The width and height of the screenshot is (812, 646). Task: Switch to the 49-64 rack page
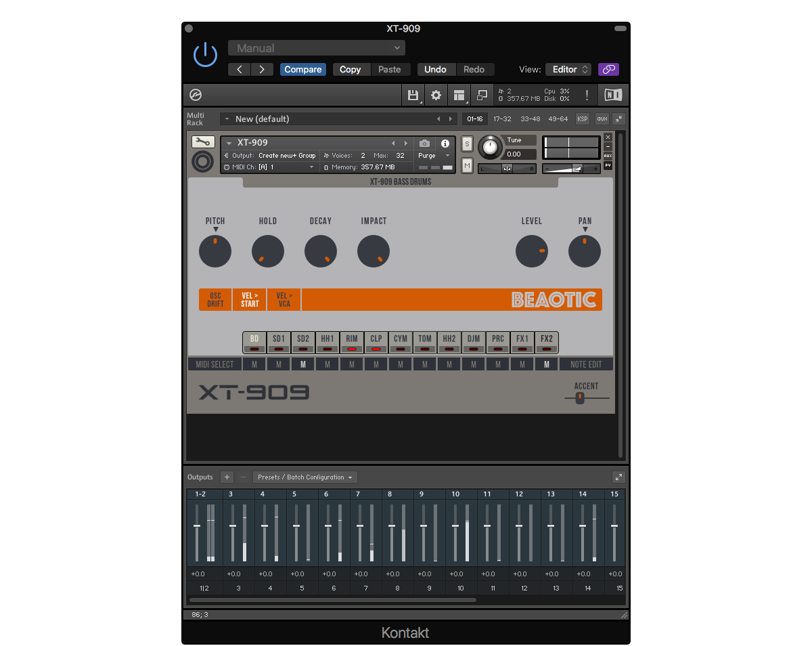pyautogui.click(x=558, y=119)
